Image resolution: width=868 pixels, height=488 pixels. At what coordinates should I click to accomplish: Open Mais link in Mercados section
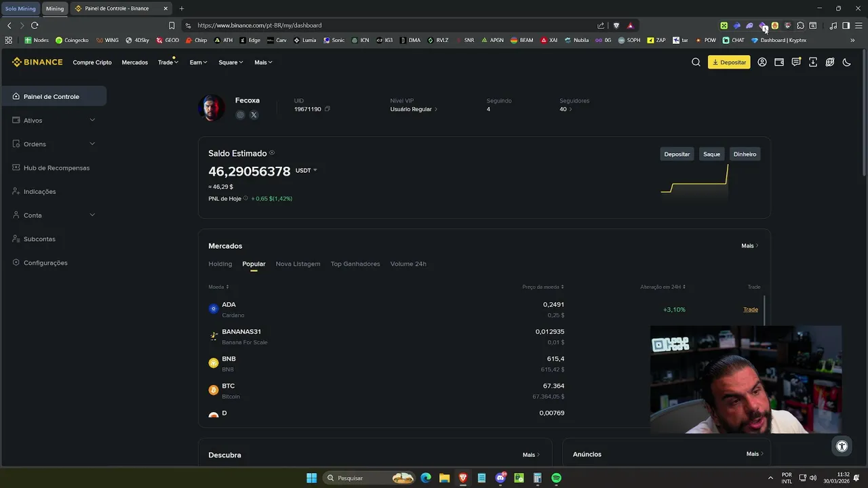(x=749, y=246)
